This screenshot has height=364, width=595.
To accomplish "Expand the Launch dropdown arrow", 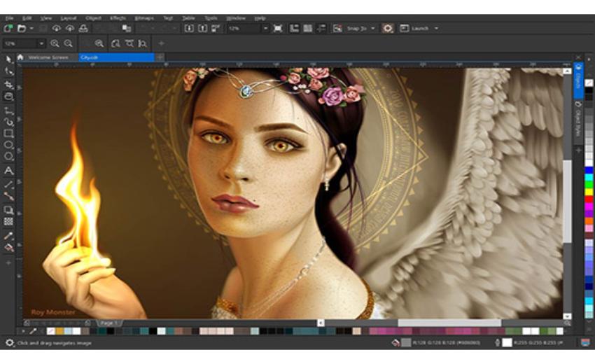I will point(436,29).
